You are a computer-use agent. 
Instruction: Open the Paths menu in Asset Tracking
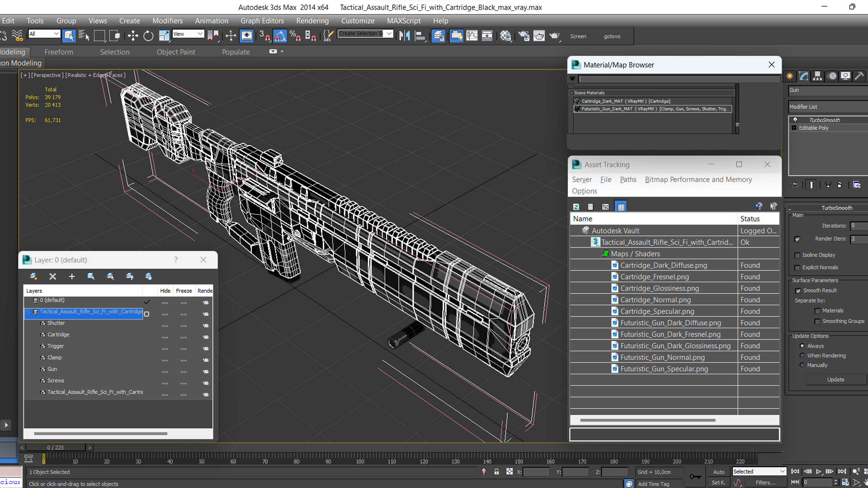[x=628, y=179]
